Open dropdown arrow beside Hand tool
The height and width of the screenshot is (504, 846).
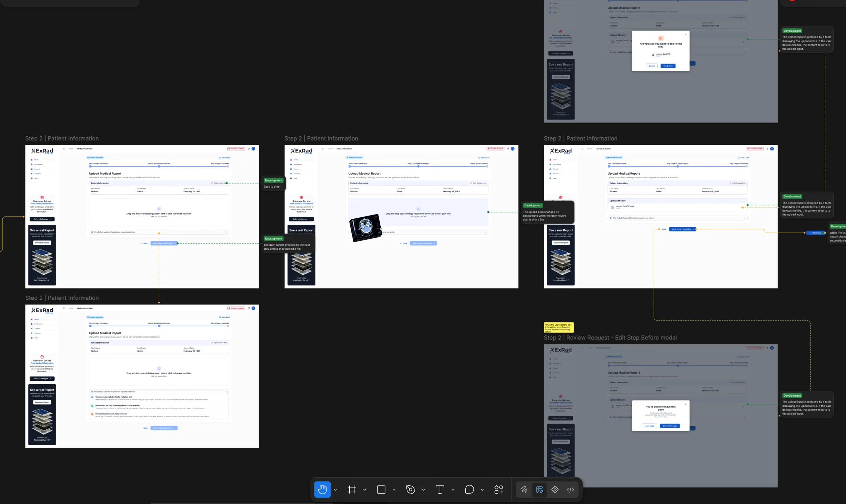coord(335,490)
